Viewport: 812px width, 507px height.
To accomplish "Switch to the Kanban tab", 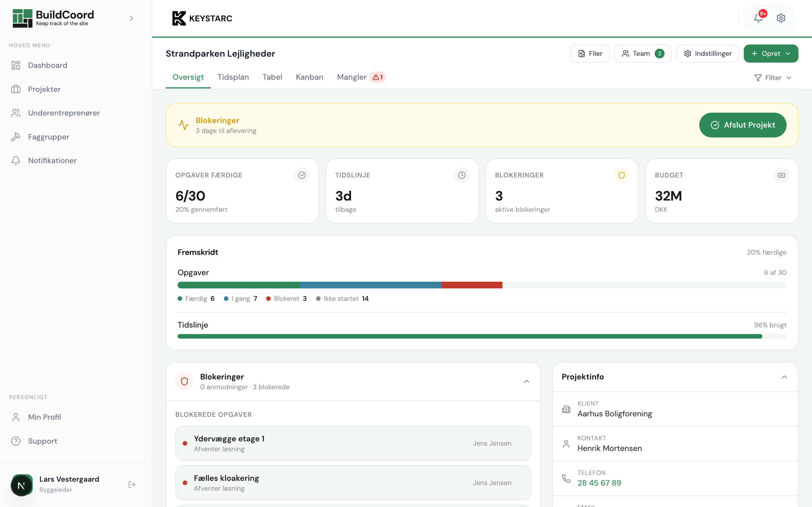I will click(x=309, y=77).
